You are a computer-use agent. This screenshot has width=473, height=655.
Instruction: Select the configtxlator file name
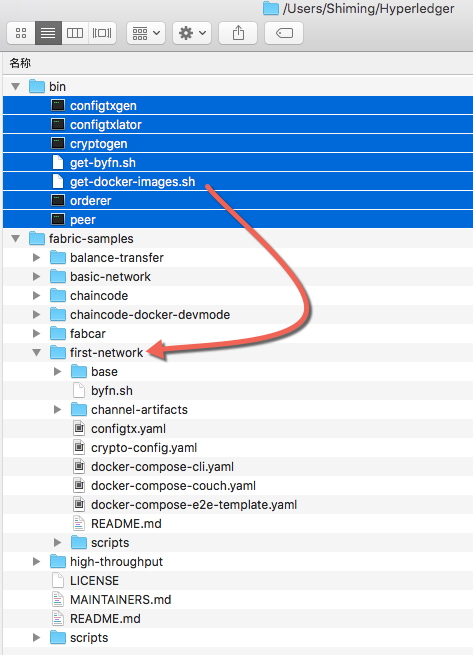106,124
